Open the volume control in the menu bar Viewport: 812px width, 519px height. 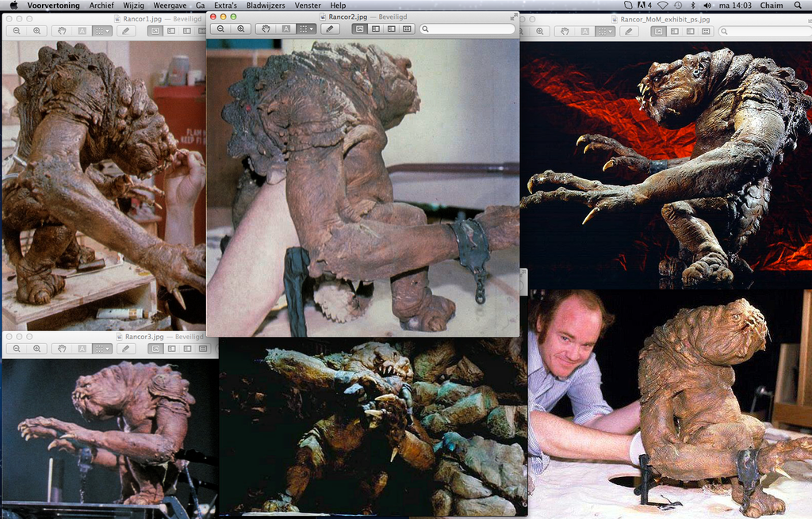[x=707, y=6]
